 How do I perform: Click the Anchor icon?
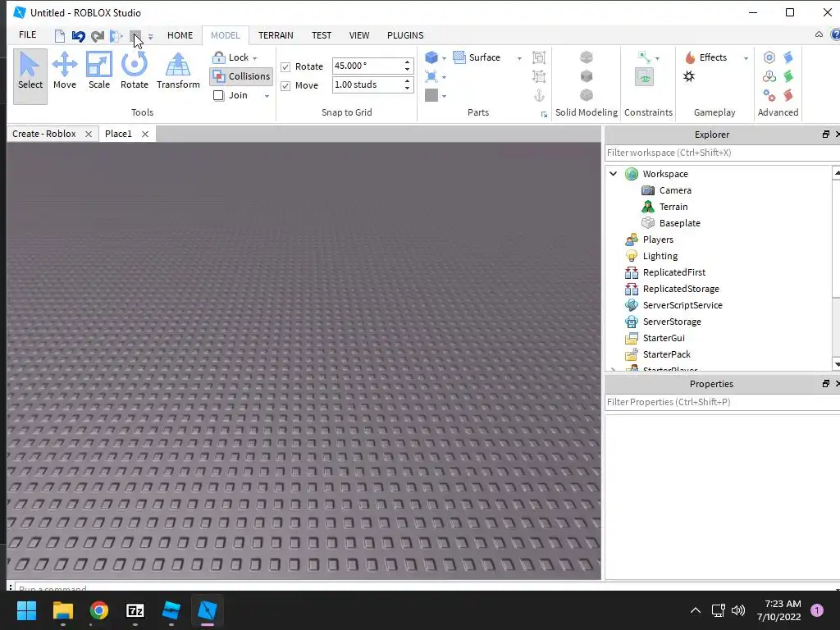pos(539,95)
